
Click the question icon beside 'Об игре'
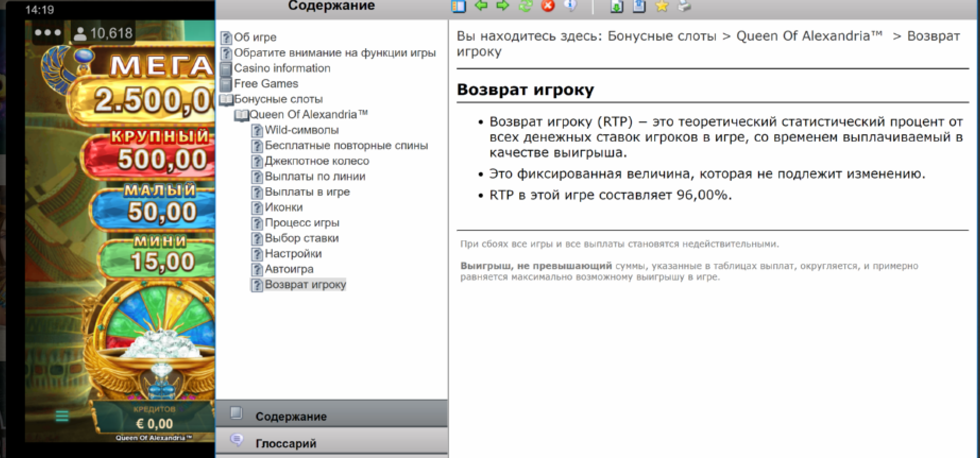[x=226, y=37]
